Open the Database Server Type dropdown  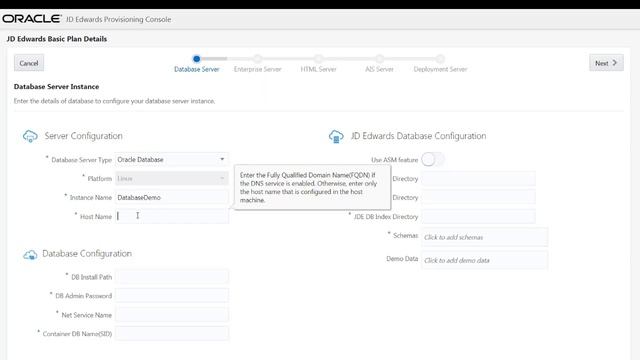tap(171, 159)
